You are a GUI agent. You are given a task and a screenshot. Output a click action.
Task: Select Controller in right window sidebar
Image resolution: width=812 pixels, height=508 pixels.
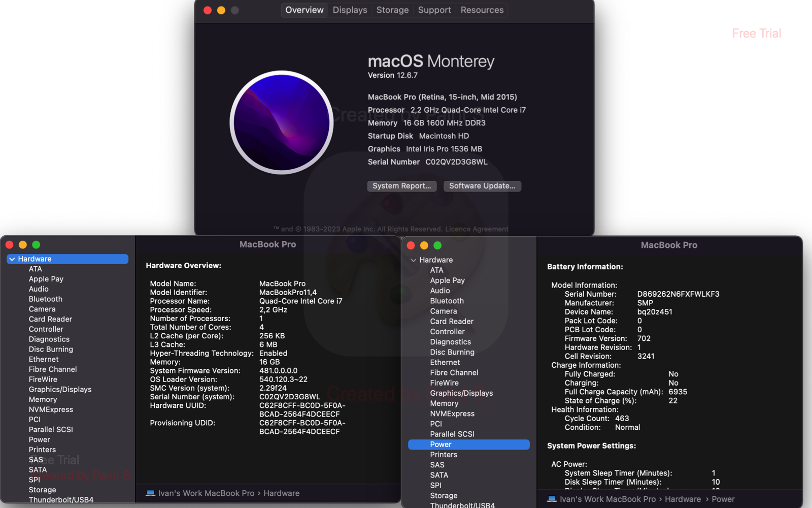448,332
